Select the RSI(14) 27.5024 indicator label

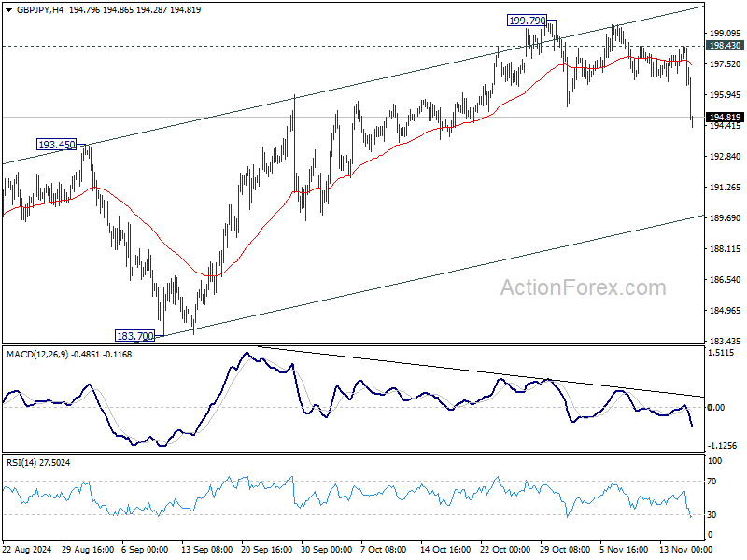[x=38, y=462]
